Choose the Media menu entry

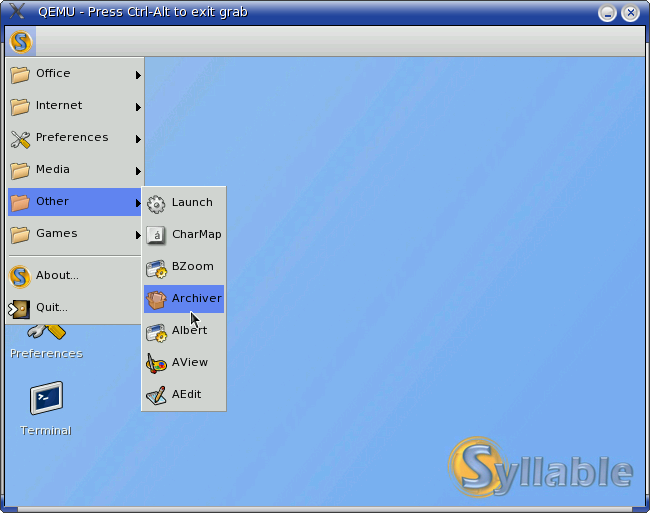[75, 170]
